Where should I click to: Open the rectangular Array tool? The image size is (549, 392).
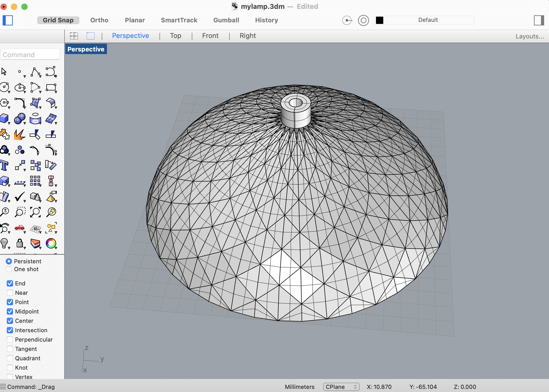(x=35, y=181)
